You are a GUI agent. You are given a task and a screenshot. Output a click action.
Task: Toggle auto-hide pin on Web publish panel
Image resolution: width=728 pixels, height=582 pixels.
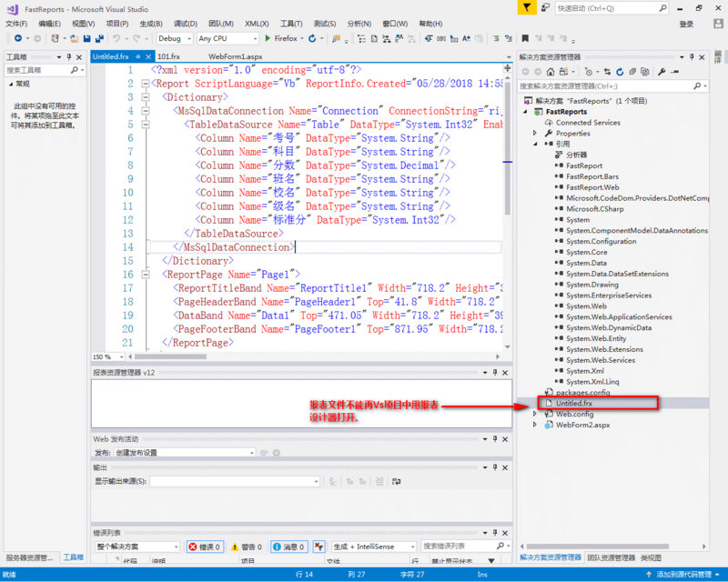click(x=495, y=438)
